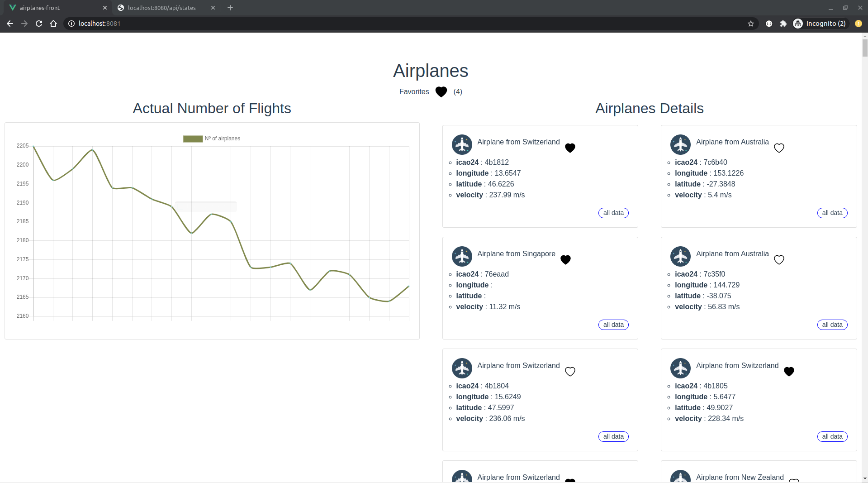Viewport: 868px width, 483px height.
Task: Favorite the Australia airplane 7c35f0 heart
Action: point(779,260)
